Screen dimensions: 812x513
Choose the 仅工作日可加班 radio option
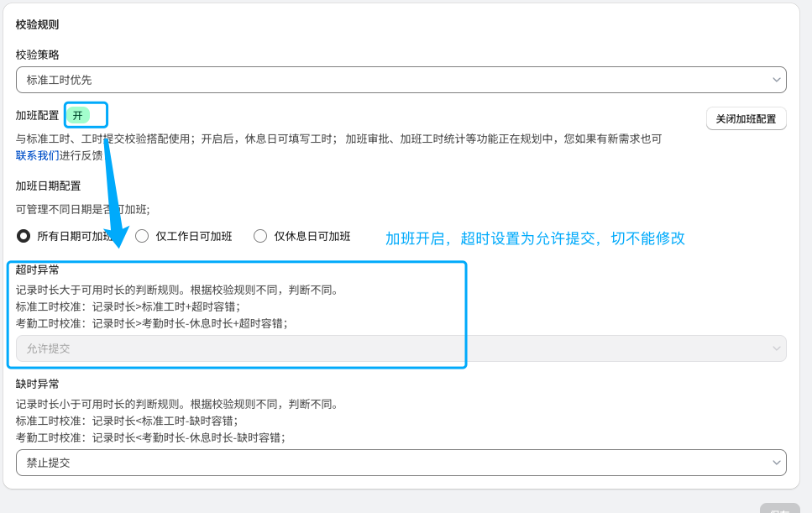coord(143,236)
